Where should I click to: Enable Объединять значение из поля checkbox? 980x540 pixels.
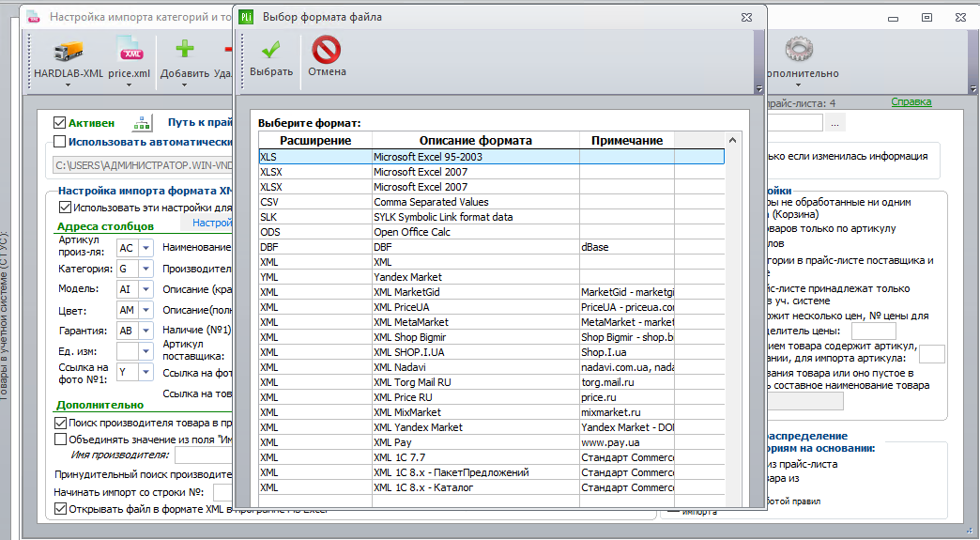(x=61, y=440)
